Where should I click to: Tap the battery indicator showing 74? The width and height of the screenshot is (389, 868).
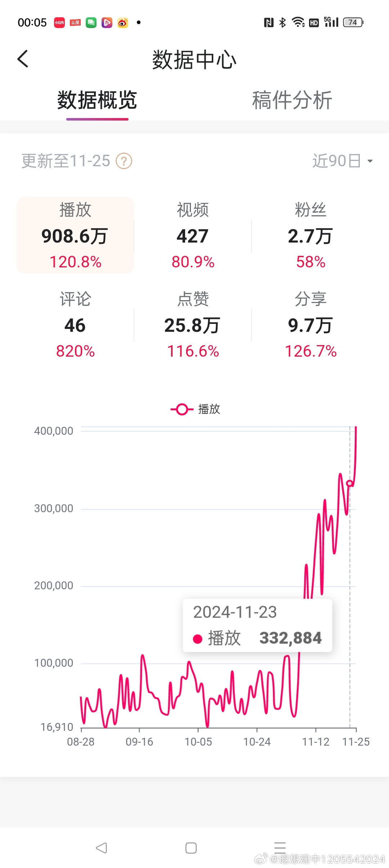(x=353, y=22)
